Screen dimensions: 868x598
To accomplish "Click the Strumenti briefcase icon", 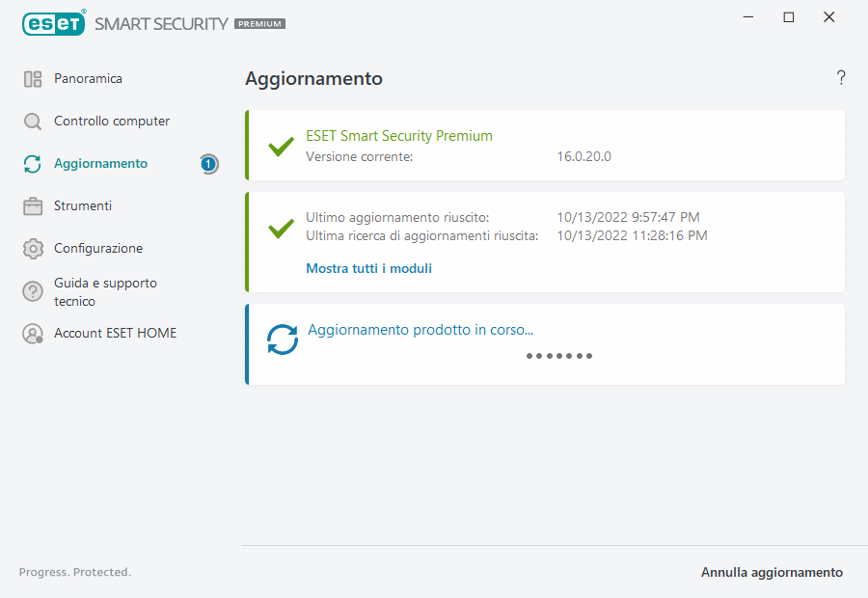I will (x=33, y=206).
